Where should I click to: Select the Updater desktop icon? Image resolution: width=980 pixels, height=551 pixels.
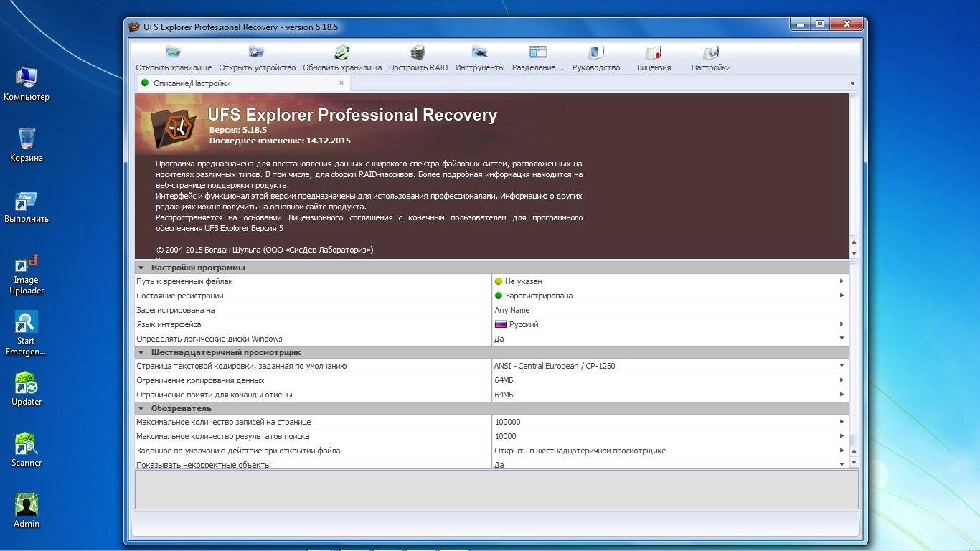click(x=27, y=384)
